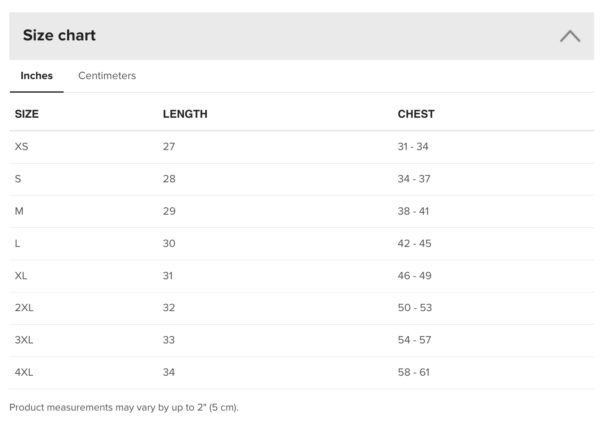Screen dimensions: 600x425
Task: Select the L size row label
Action: click(x=18, y=243)
